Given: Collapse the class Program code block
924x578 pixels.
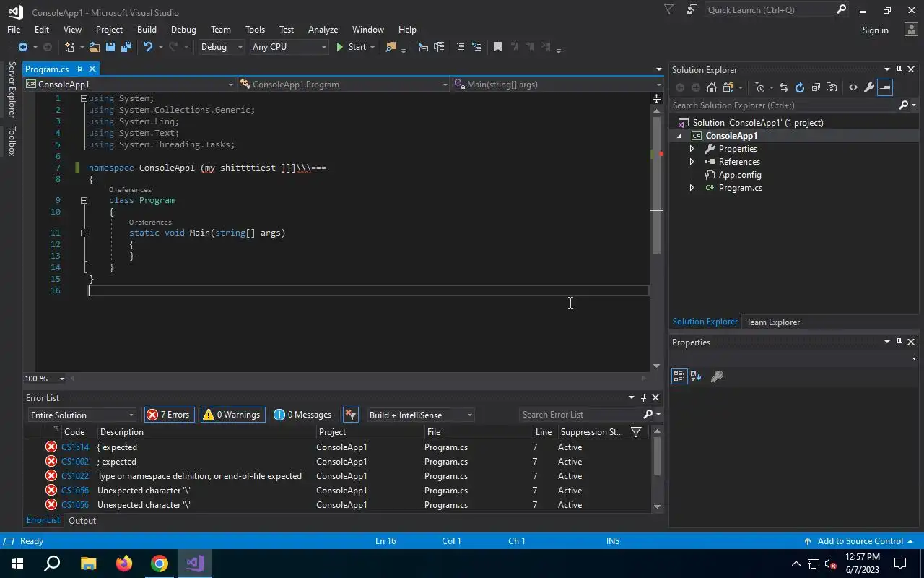Looking at the screenshot, I should click(x=84, y=200).
